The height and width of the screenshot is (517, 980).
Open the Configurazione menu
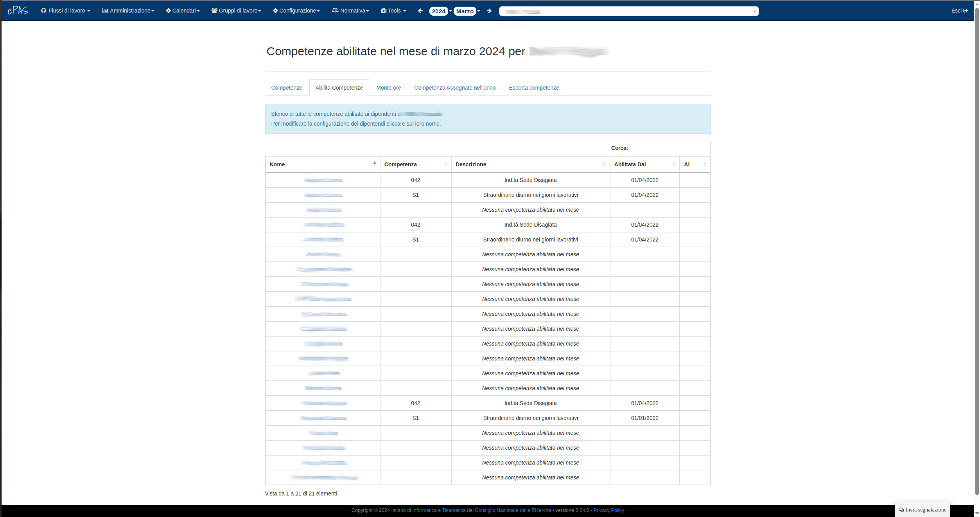click(x=296, y=11)
